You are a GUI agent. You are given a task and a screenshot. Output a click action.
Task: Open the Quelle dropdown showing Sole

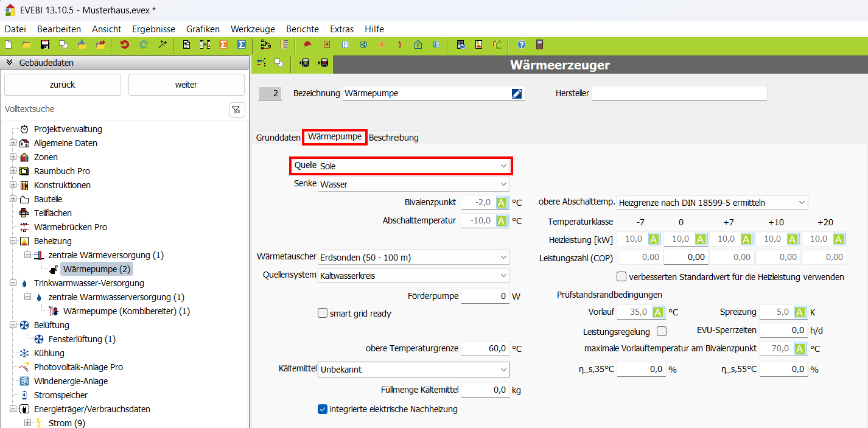click(414, 166)
